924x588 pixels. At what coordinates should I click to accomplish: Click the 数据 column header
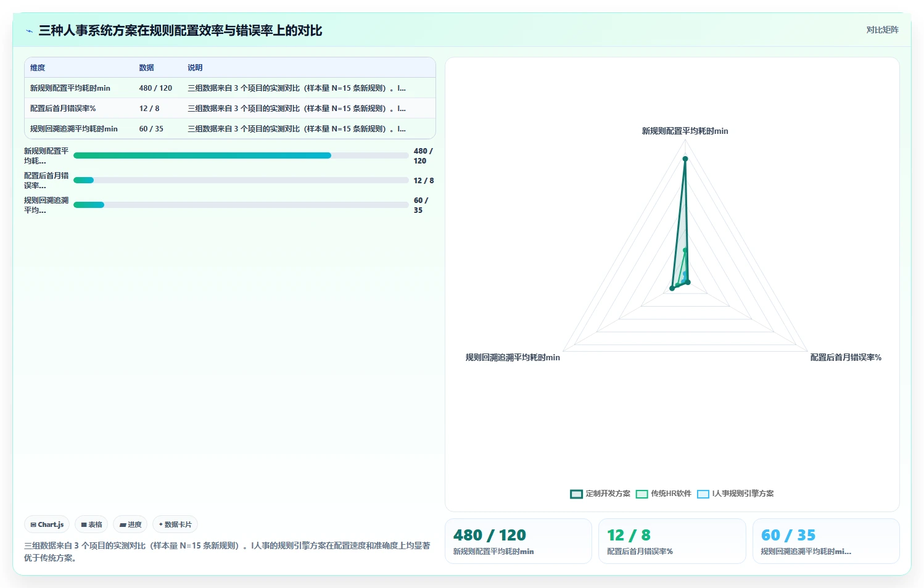(146, 68)
